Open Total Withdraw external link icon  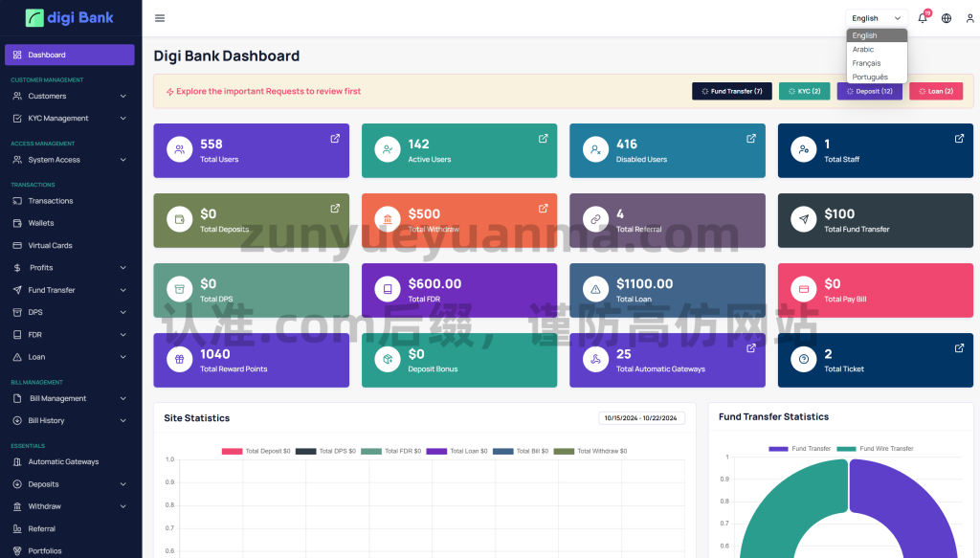click(x=544, y=208)
